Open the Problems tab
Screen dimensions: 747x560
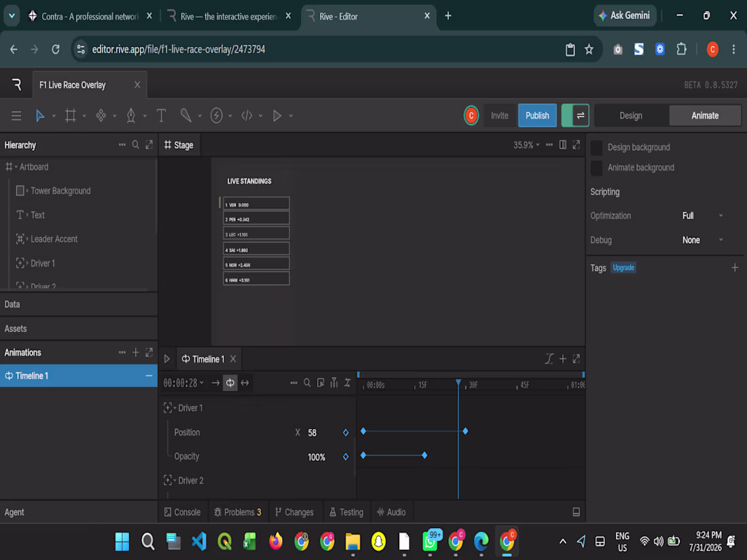238,512
